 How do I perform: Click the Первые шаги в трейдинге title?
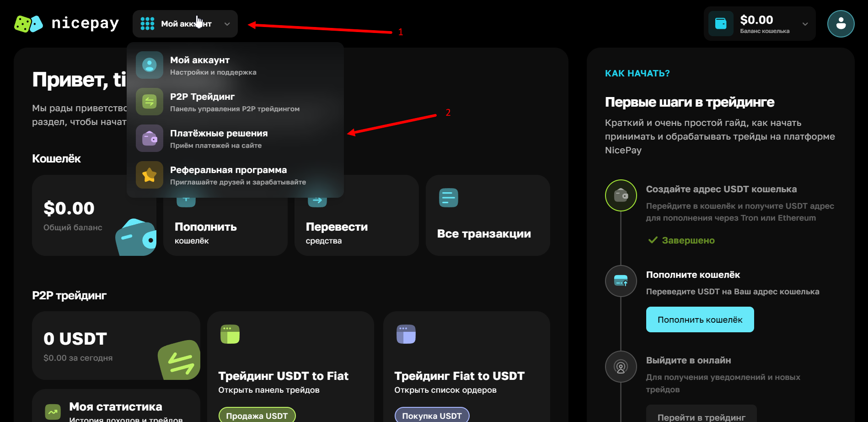(690, 102)
